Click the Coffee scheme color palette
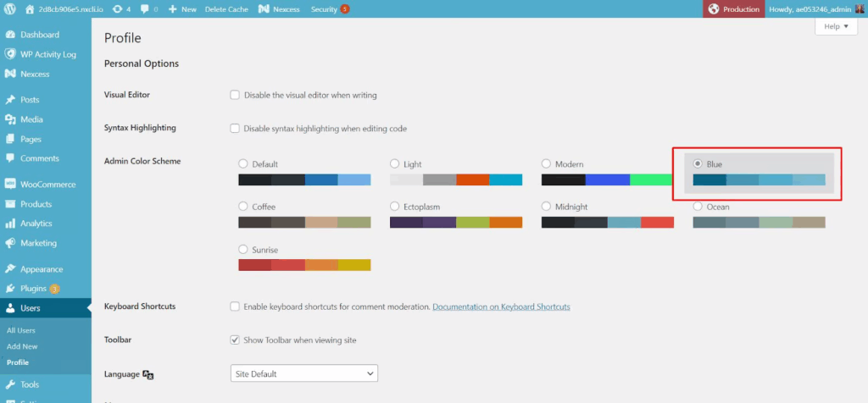868x403 pixels. pos(304,222)
